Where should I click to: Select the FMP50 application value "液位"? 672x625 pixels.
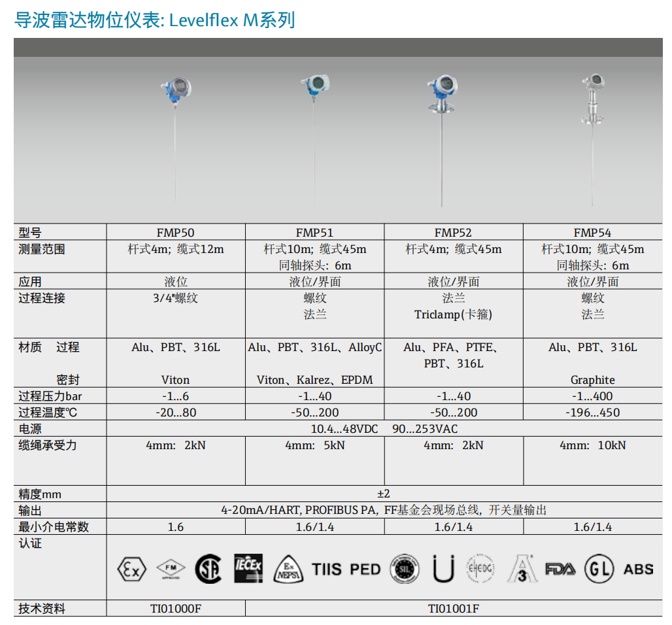point(176,282)
